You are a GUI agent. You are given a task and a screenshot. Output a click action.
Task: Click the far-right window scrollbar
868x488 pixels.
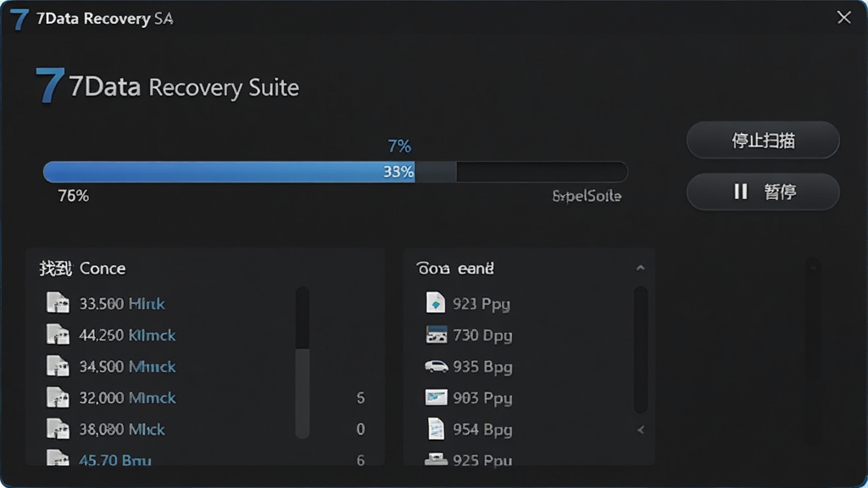[x=813, y=352]
